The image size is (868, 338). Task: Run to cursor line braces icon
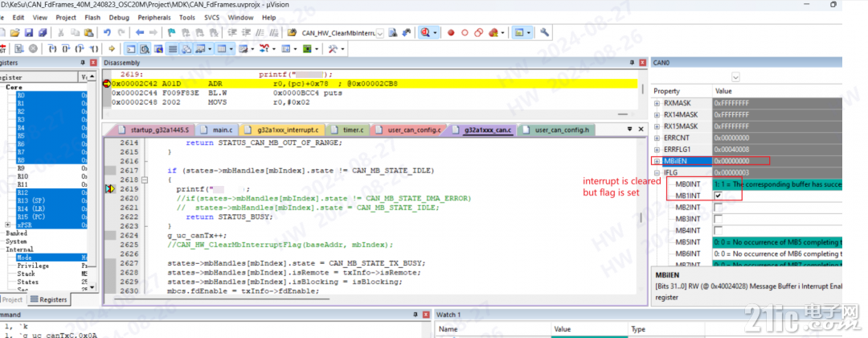tap(95, 49)
